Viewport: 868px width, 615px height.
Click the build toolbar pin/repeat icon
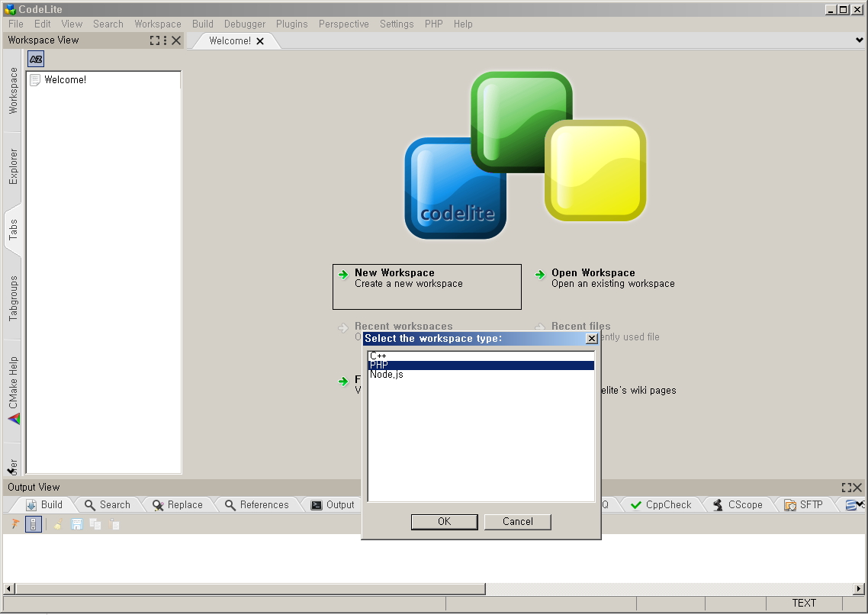pyautogui.click(x=15, y=523)
